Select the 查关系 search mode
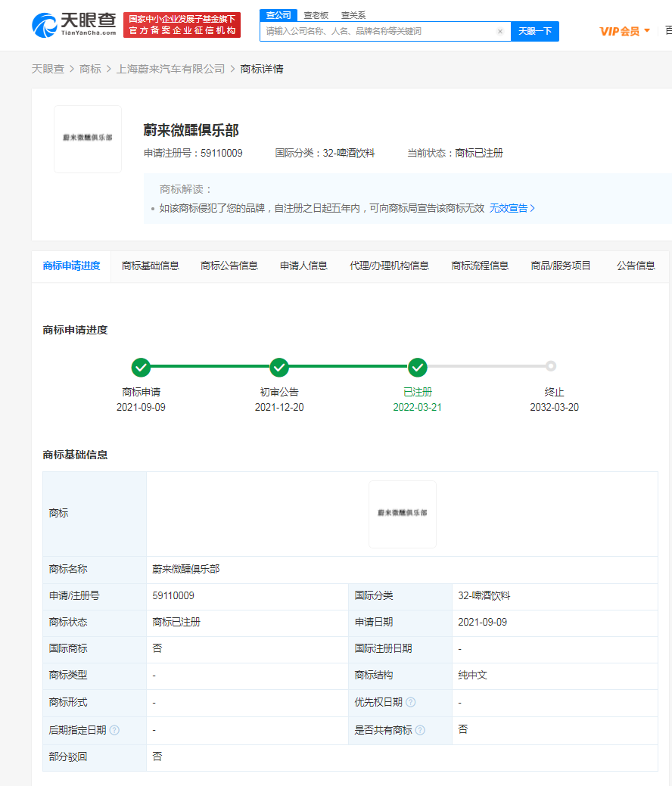This screenshot has height=786, width=672. click(353, 15)
